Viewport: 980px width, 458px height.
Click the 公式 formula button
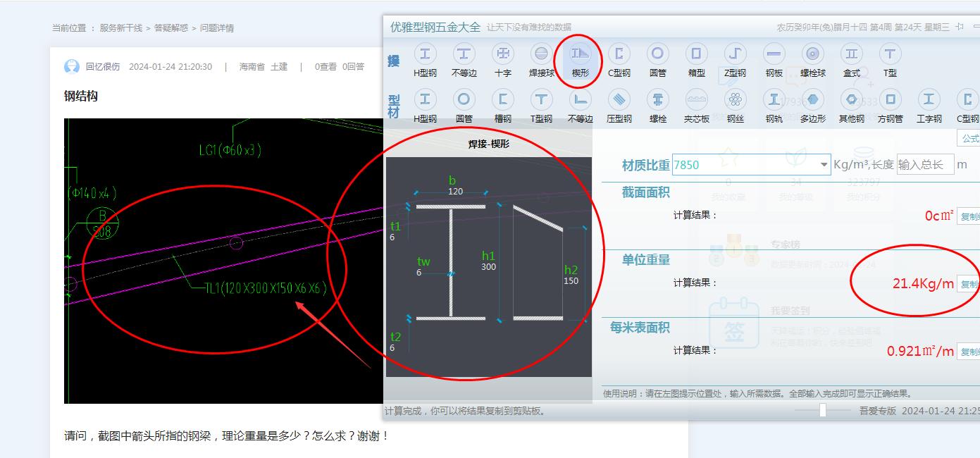pyautogui.click(x=969, y=138)
